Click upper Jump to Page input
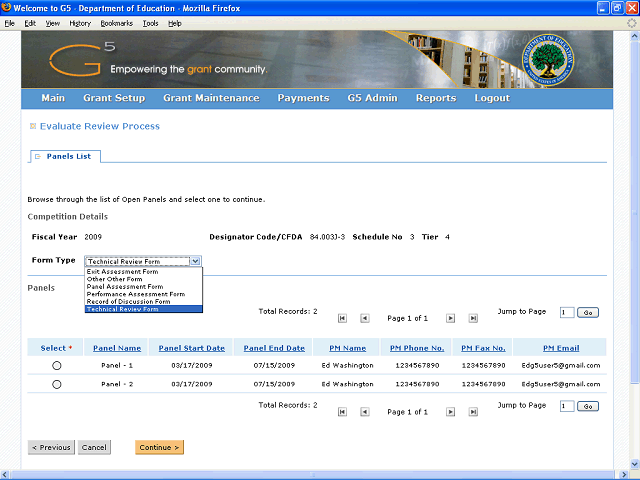This screenshot has width=640, height=480. pyautogui.click(x=567, y=313)
